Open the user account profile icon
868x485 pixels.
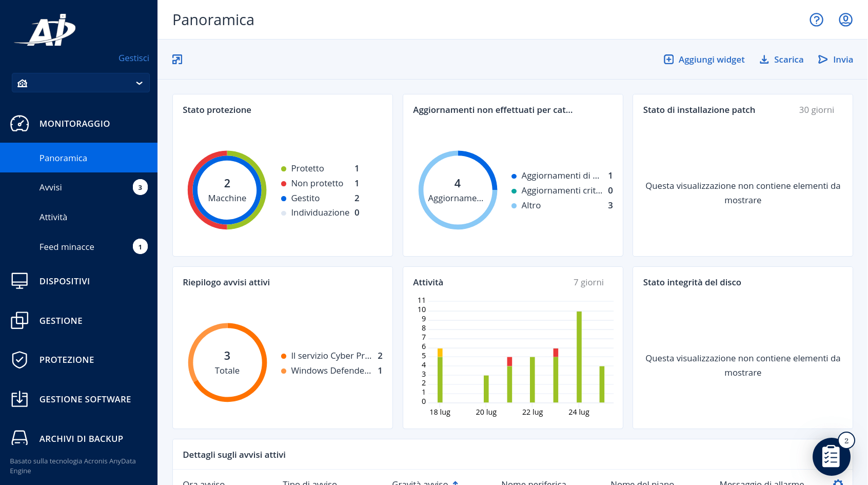click(845, 20)
